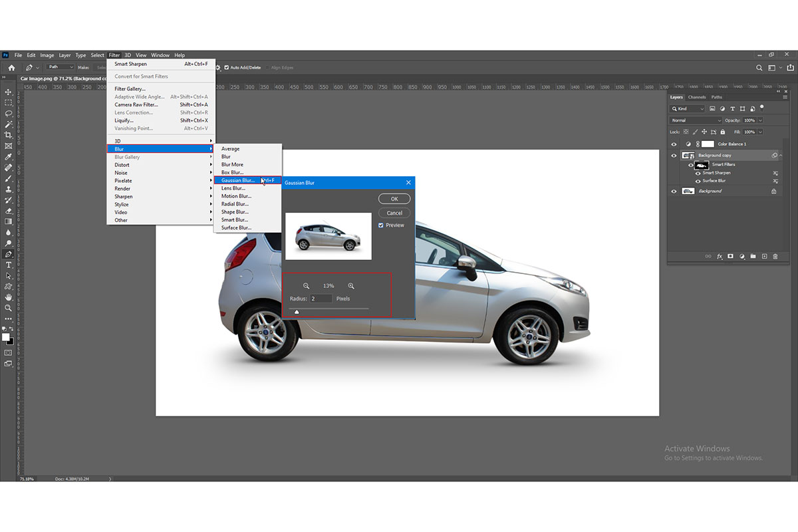Viewport: 798px width, 532px height.
Task: Open the Eyedropper tool
Action: 9,156
